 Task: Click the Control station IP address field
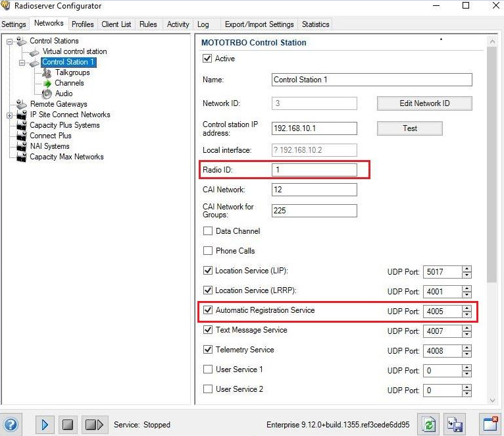tap(315, 128)
